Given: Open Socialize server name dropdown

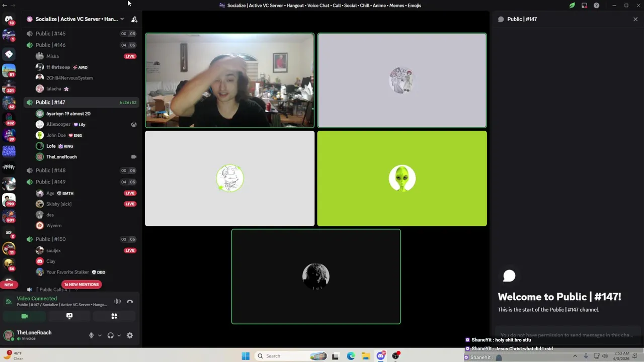Looking at the screenshot, I should click(75, 19).
